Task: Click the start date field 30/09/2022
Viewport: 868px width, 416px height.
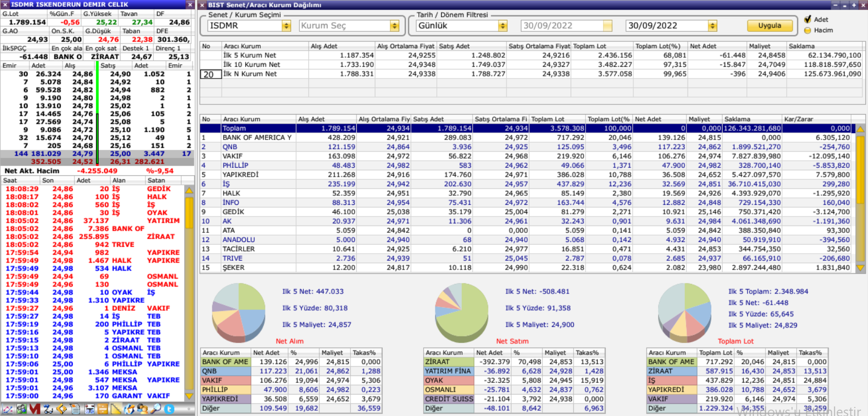Action: coord(561,25)
